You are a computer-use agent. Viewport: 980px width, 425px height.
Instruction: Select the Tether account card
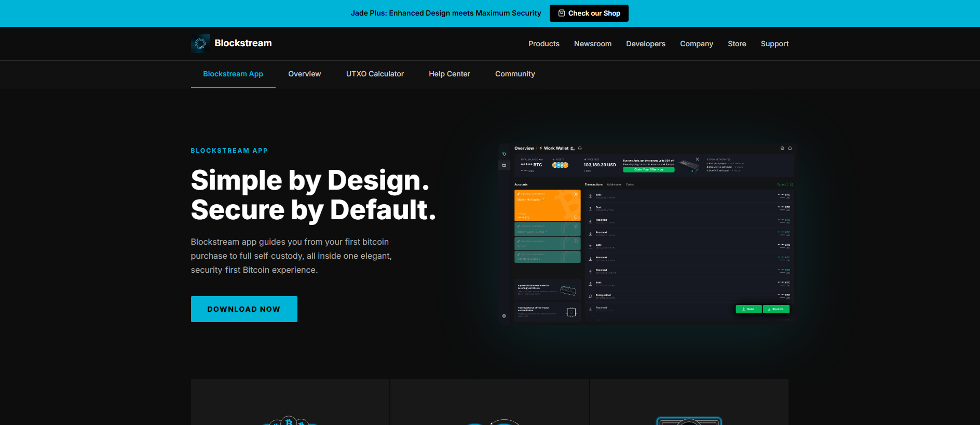548,243
